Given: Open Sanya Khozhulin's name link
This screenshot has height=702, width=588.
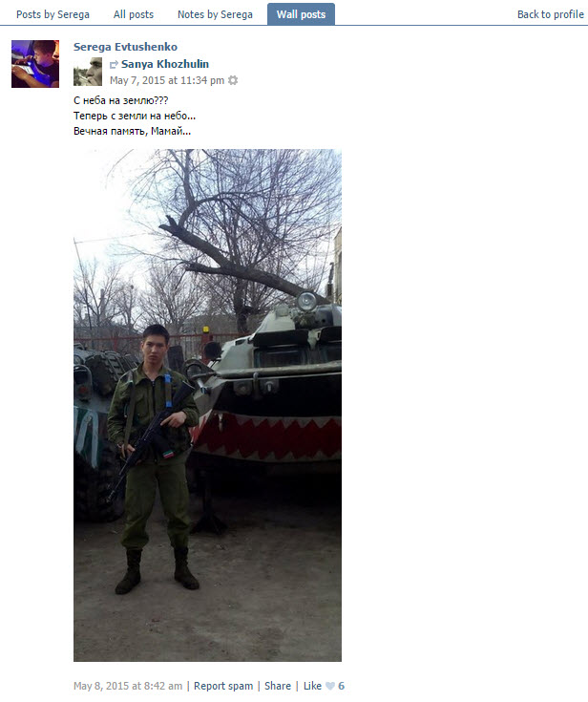Looking at the screenshot, I should [x=165, y=64].
